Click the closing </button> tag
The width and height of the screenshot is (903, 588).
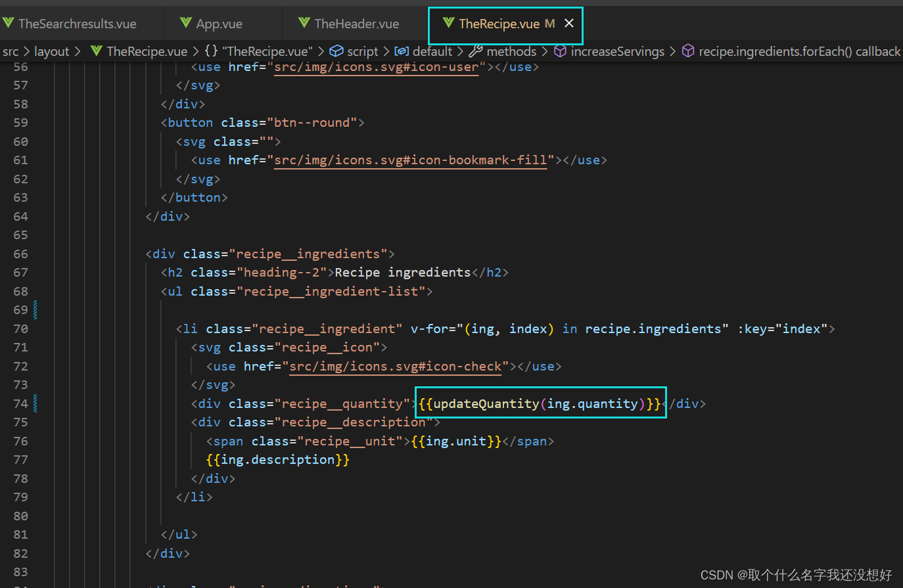pos(194,197)
